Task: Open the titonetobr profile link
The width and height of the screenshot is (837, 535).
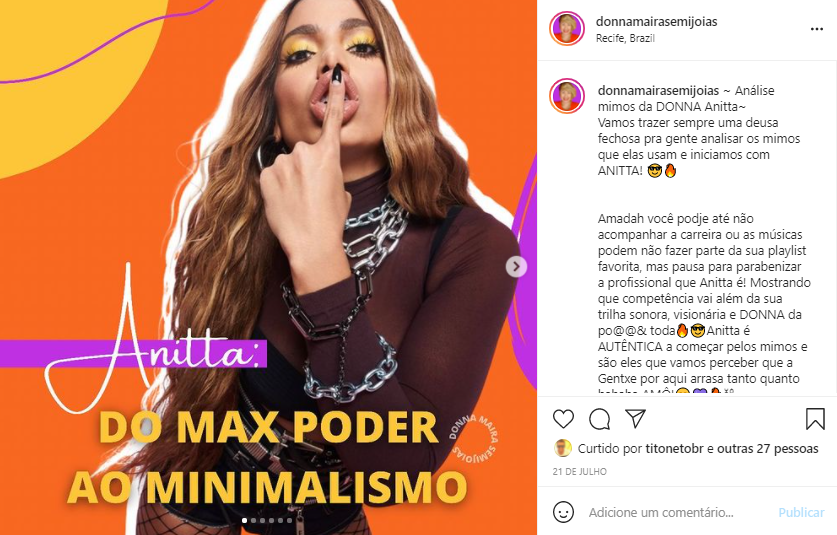Action: pos(674,449)
